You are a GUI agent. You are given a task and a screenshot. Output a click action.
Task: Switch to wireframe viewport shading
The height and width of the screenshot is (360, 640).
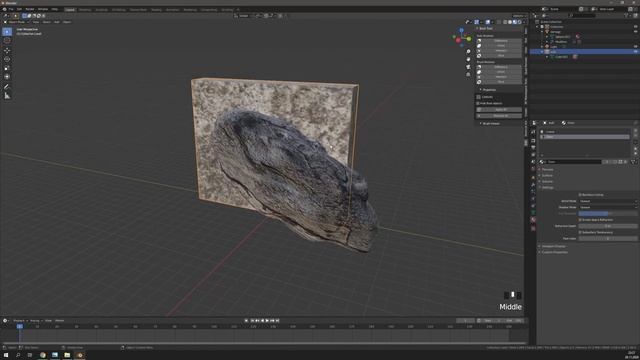tap(505, 22)
